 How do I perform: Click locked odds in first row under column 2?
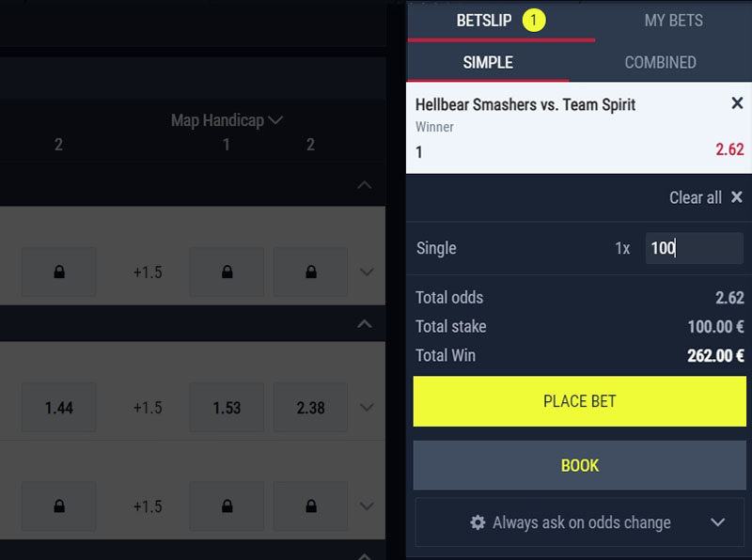click(x=59, y=272)
